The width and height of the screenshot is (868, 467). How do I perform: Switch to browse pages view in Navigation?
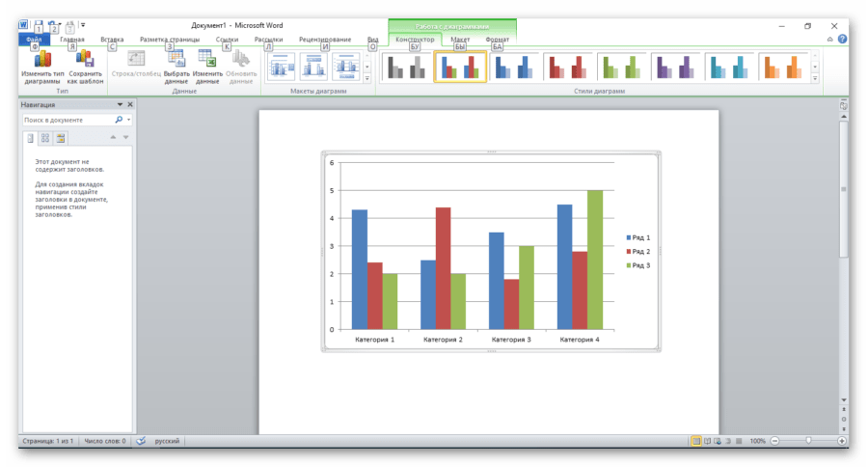pyautogui.click(x=45, y=138)
